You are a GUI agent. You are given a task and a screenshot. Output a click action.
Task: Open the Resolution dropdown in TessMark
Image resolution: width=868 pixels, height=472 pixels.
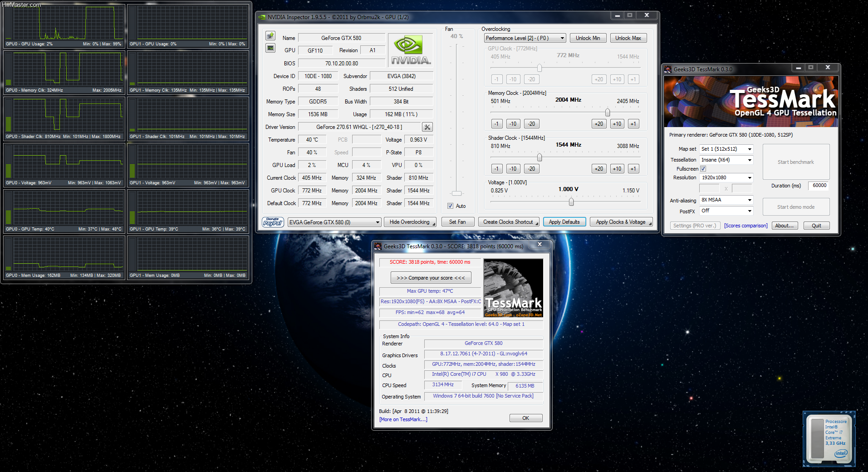[x=726, y=177]
